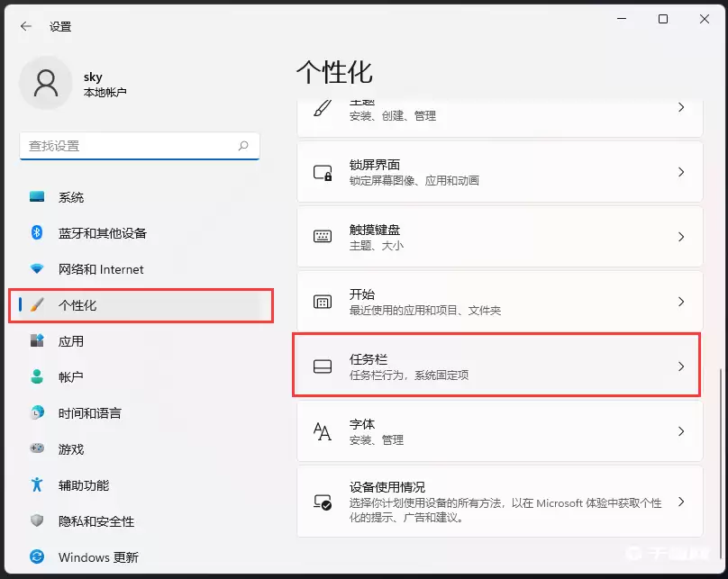
Task: Click the network Wi-Fi icon
Action: [x=37, y=268]
